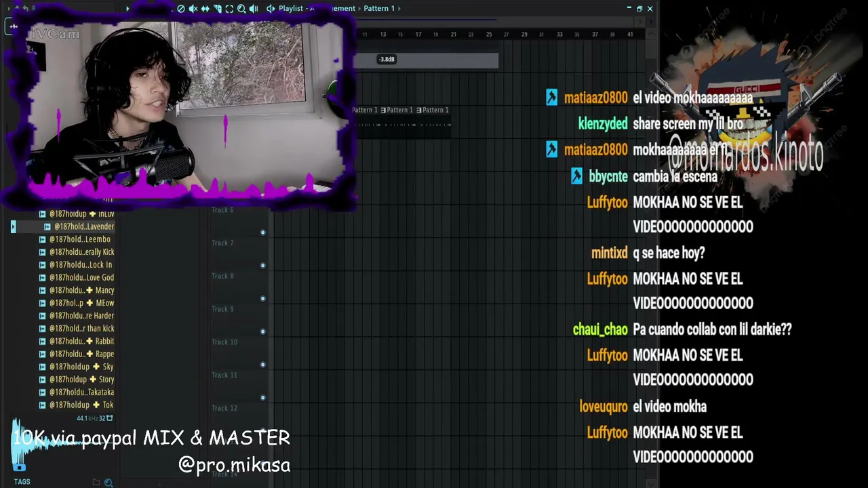Toggle the Track 8 mute LED

[x=262, y=299]
